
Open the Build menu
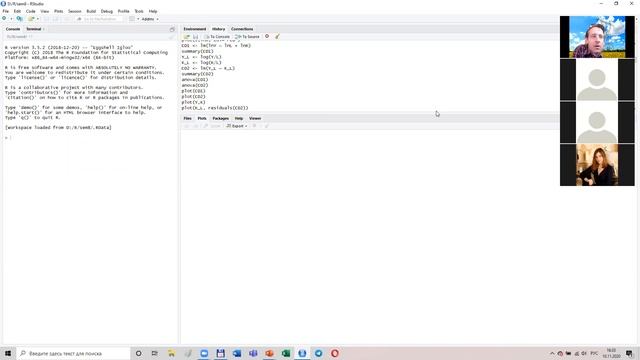pyautogui.click(x=91, y=11)
